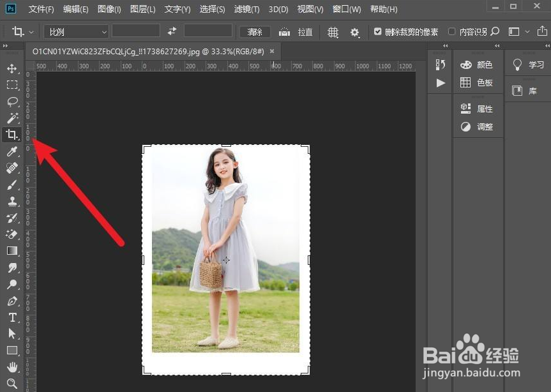Close the open document tab
The image size is (551, 392).
(272, 51)
